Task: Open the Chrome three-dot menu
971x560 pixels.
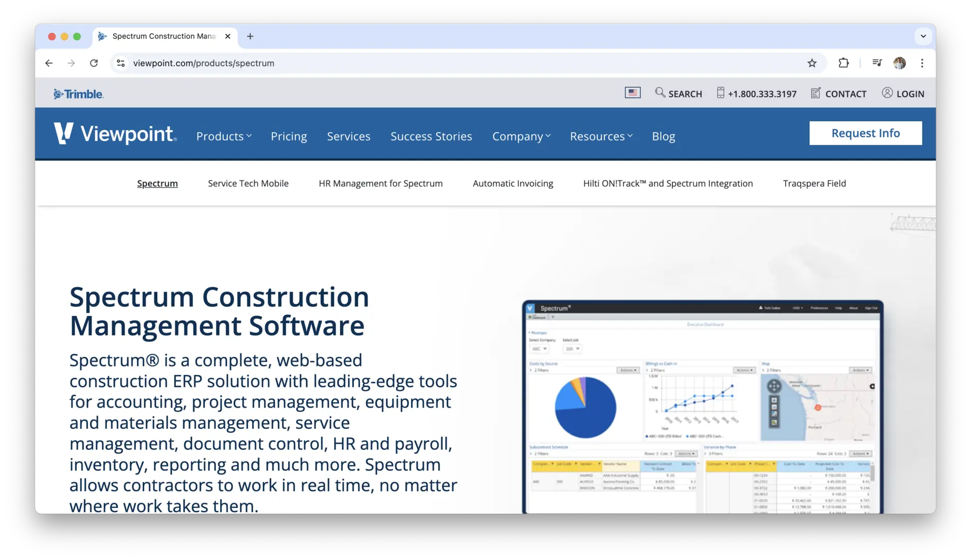Action: click(922, 63)
